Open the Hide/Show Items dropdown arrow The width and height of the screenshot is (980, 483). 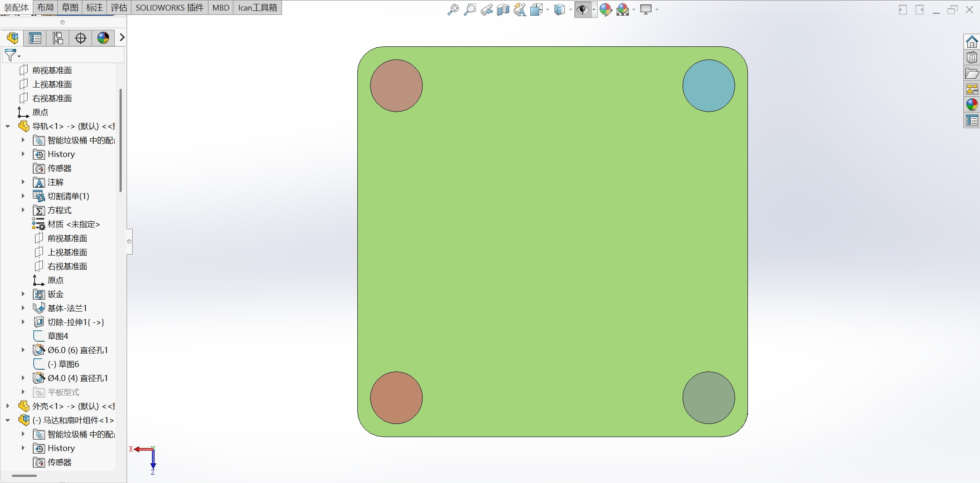click(x=594, y=10)
